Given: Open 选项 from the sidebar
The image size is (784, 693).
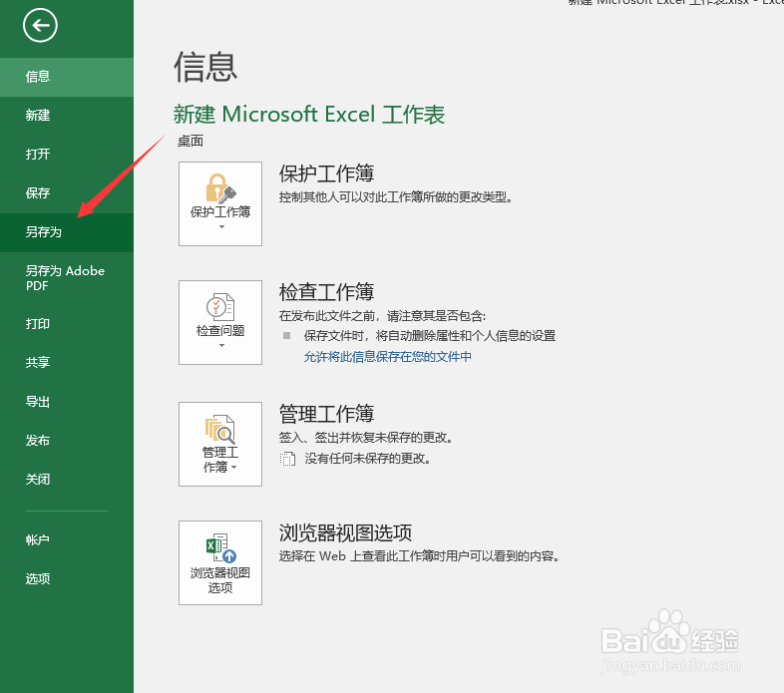Looking at the screenshot, I should click(67, 579).
